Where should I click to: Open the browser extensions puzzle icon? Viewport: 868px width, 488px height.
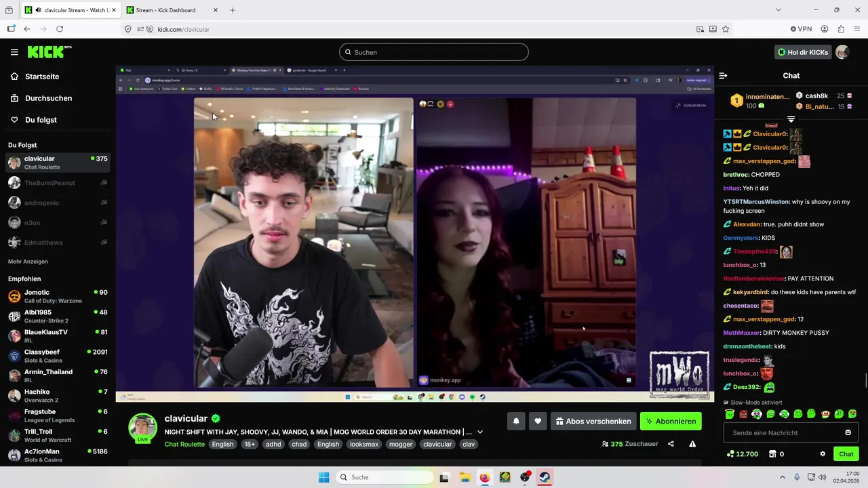[841, 29]
